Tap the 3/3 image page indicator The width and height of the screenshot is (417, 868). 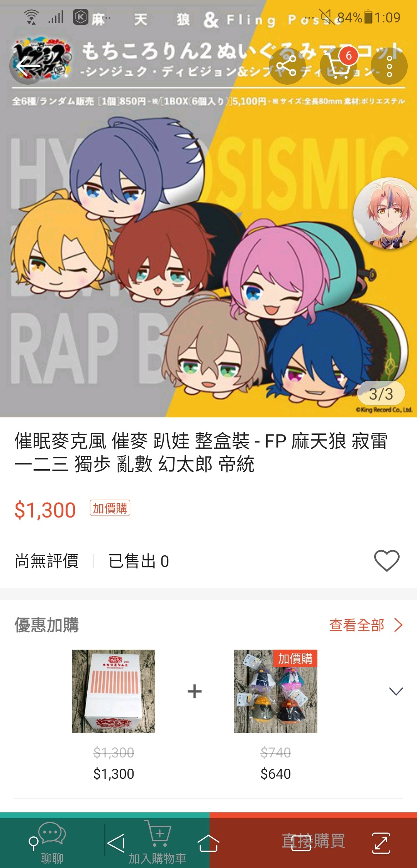[x=381, y=394]
